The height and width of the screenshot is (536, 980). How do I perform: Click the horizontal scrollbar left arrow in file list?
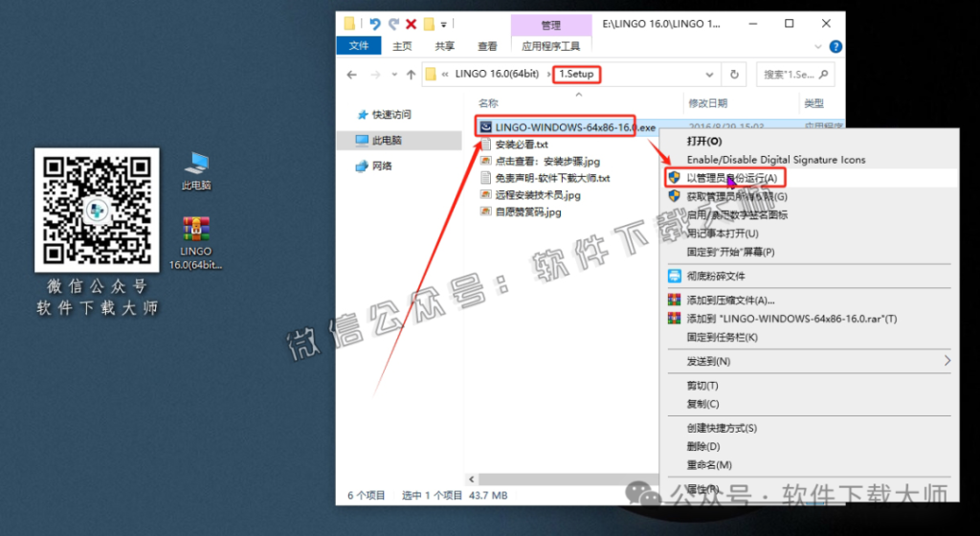click(472, 480)
